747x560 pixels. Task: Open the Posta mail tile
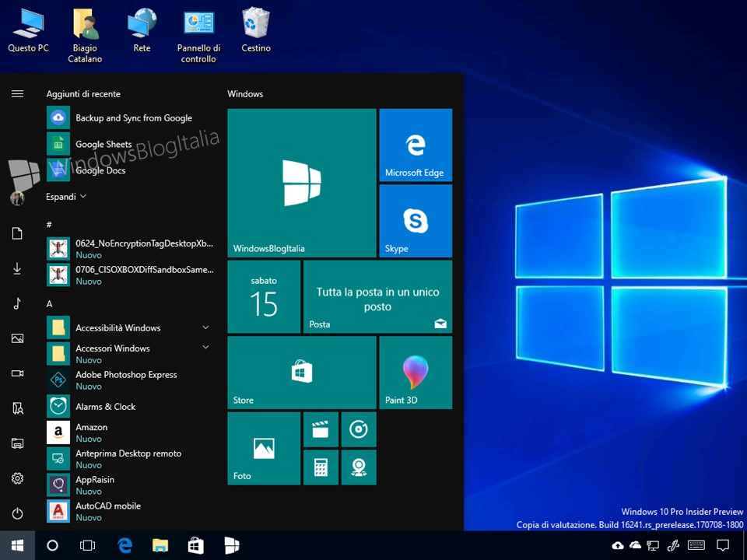(378, 296)
